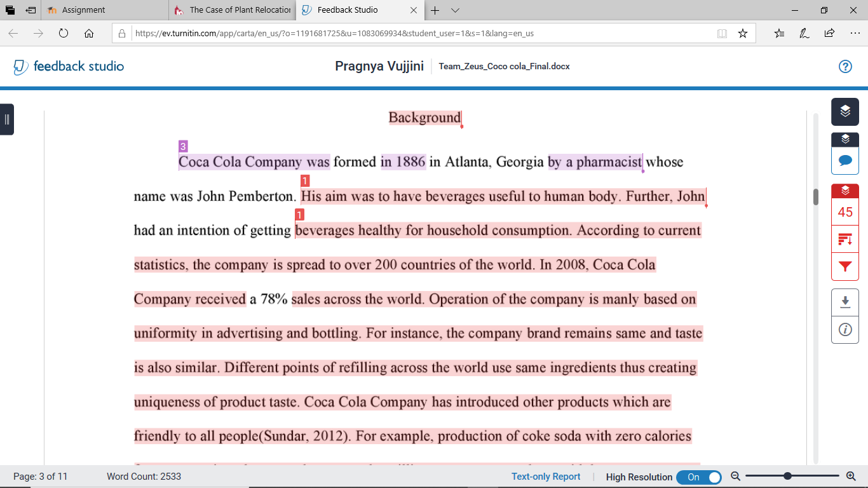Show the similarity layer stack icon
This screenshot has width=868, height=488.
[845, 190]
